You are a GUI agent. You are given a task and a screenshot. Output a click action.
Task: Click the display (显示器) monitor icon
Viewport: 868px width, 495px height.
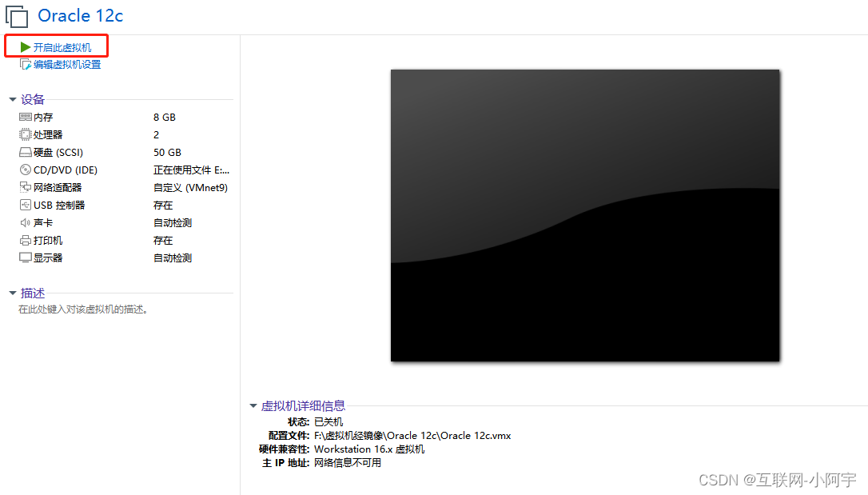point(26,258)
